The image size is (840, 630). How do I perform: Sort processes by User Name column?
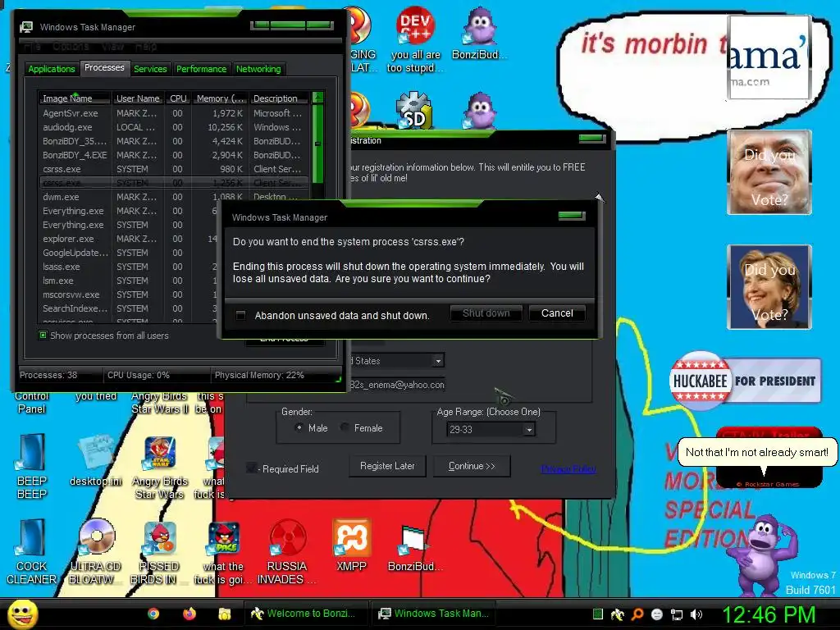[138, 98]
